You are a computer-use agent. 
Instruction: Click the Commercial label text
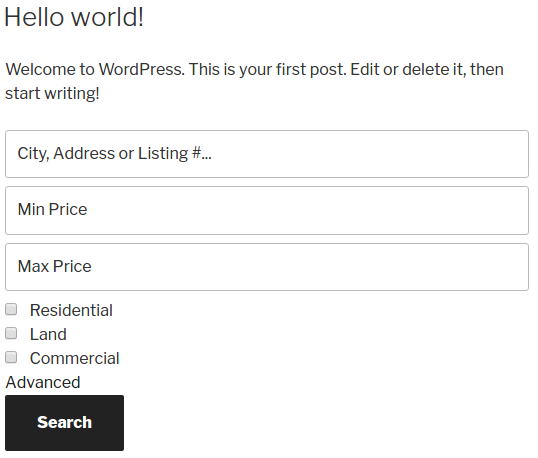click(x=74, y=358)
